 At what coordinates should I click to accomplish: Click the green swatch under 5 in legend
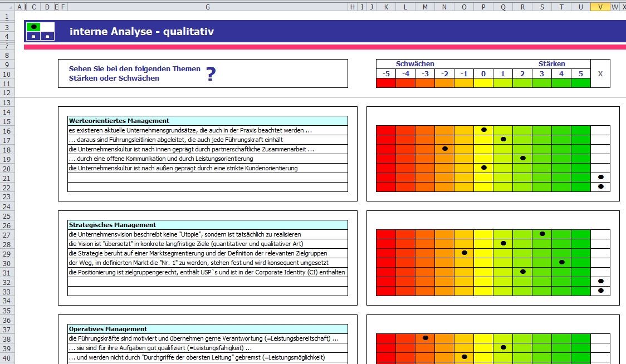pyautogui.click(x=580, y=83)
